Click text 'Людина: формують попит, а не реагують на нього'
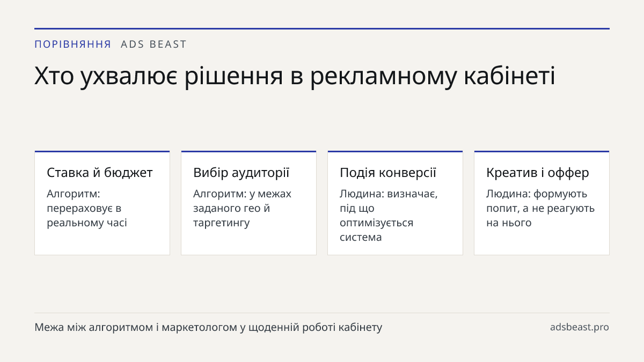 click(x=540, y=208)
